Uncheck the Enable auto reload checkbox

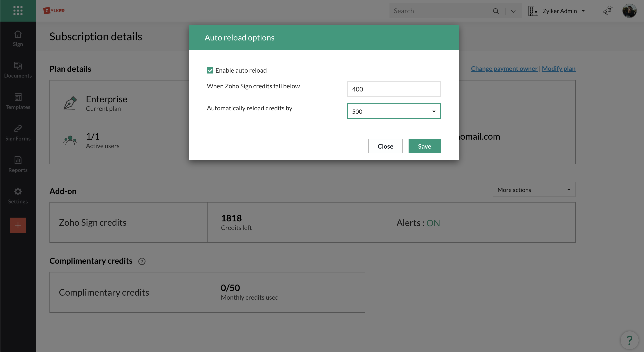click(x=210, y=70)
